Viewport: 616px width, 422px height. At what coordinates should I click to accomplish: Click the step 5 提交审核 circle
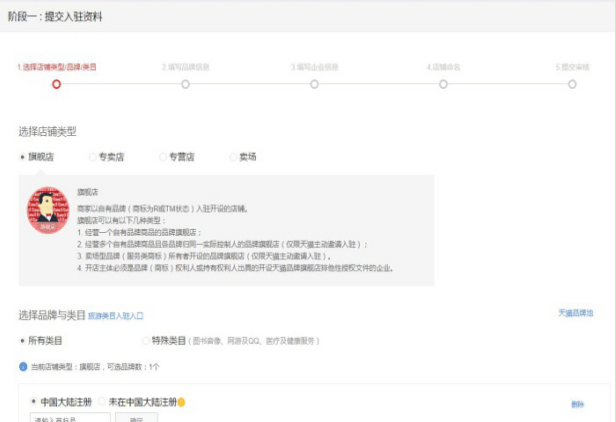[x=572, y=84]
